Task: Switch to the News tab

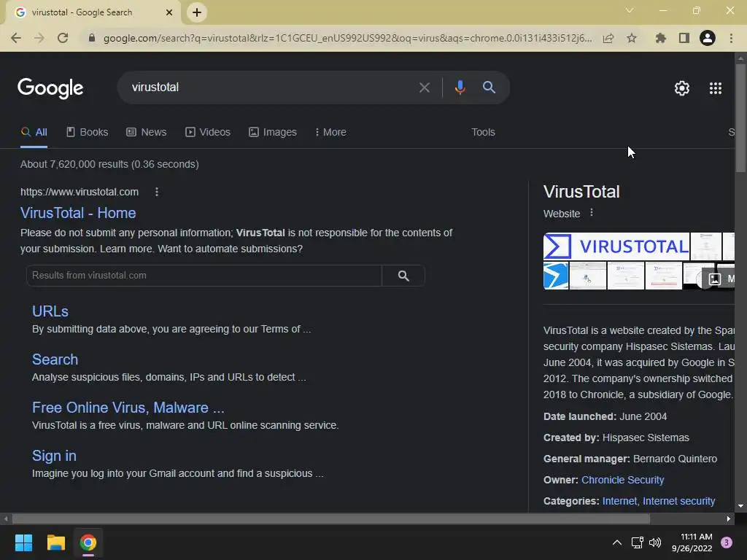Action: pyautogui.click(x=146, y=133)
